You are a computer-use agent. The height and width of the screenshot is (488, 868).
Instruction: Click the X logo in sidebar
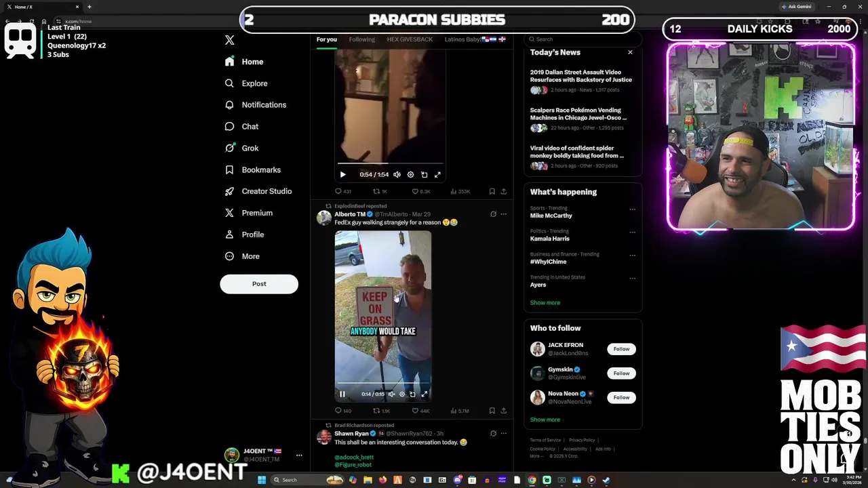[229, 40]
